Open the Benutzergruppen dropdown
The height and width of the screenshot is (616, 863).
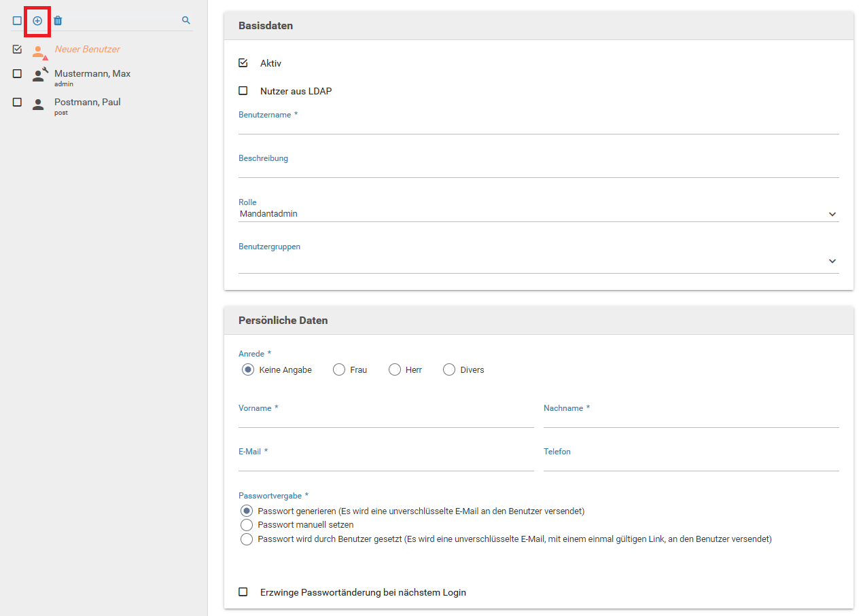[x=538, y=261]
